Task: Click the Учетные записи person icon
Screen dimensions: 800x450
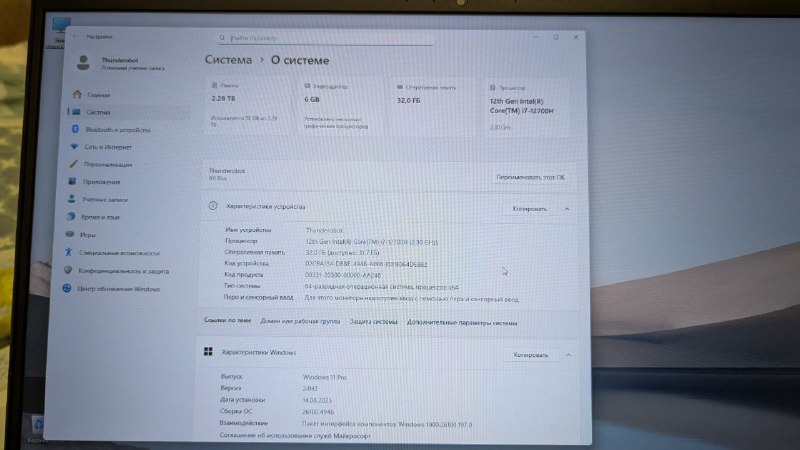Action: tap(71, 199)
